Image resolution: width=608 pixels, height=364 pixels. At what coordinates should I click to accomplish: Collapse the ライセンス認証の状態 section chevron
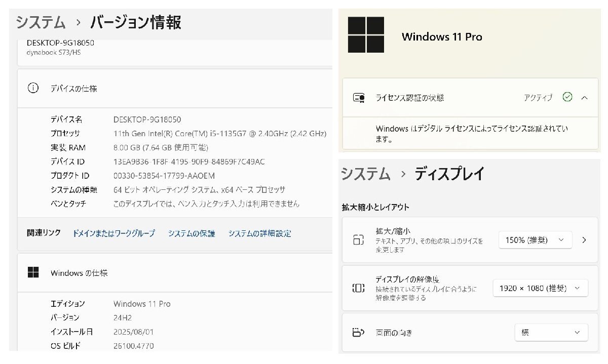click(585, 98)
